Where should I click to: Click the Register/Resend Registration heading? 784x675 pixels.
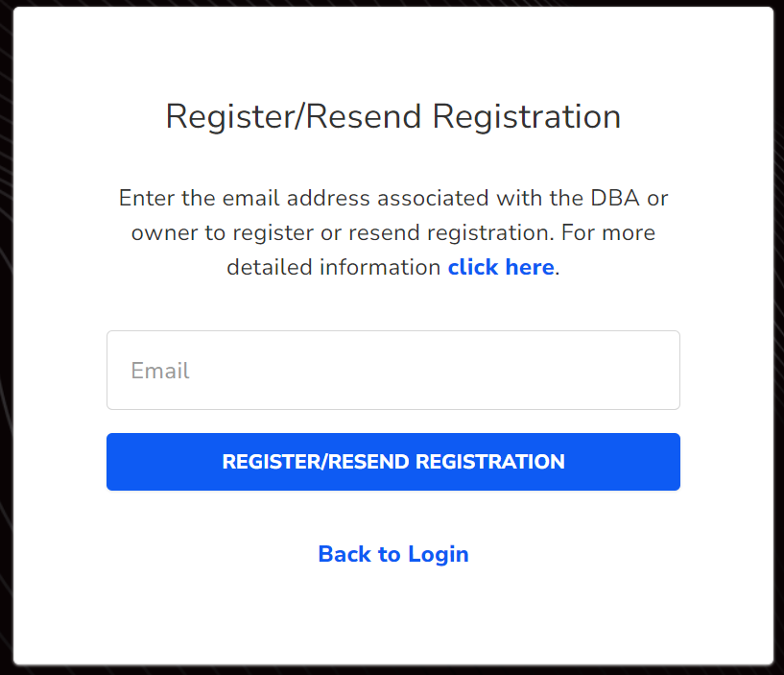(x=392, y=116)
